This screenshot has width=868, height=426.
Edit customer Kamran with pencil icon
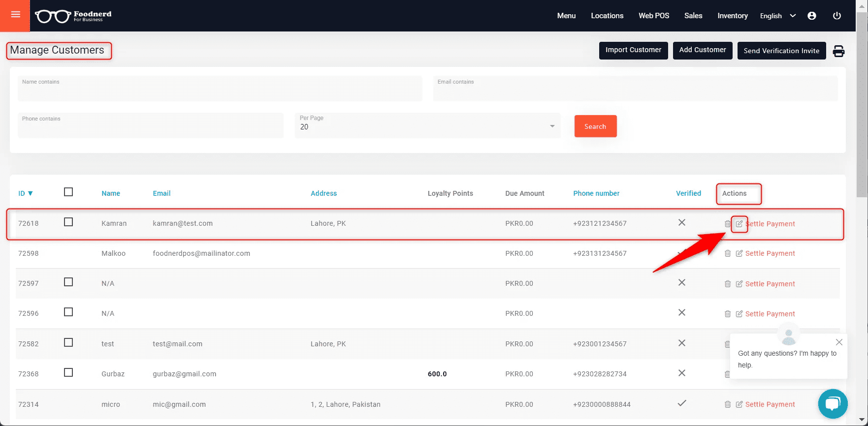(739, 224)
